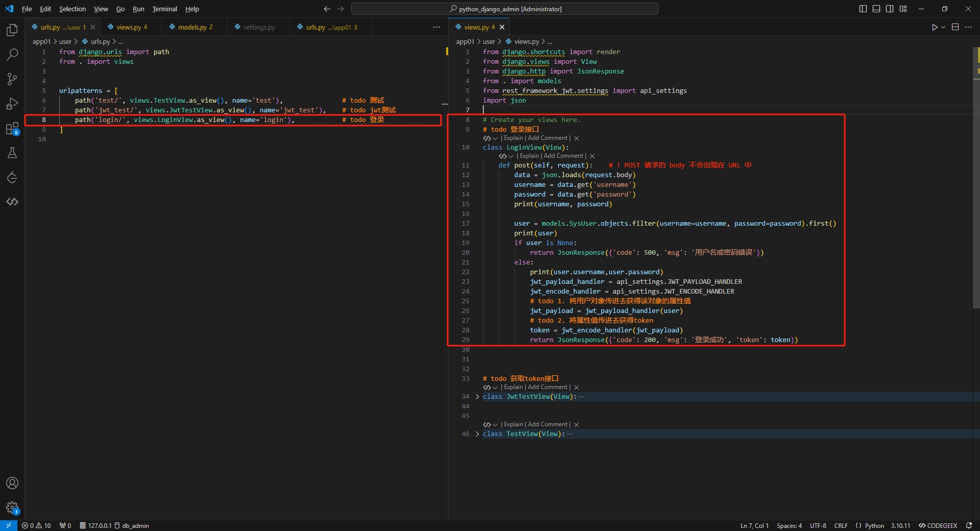Click the python_django_admin command center search box
Viewport: 980px width, 531px height.
[x=504, y=9]
